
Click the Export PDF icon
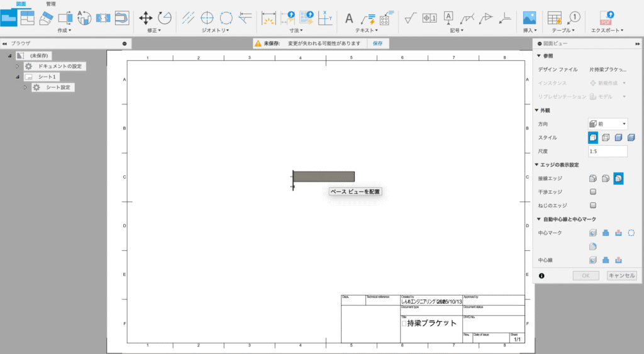(x=607, y=18)
